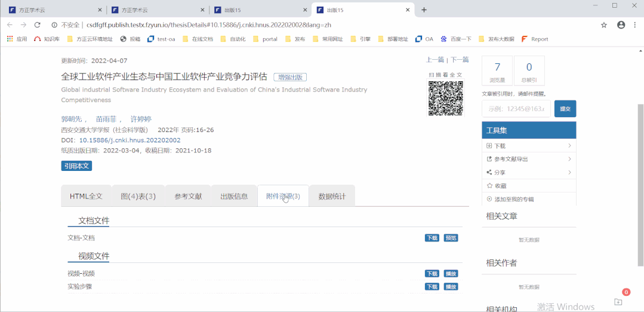Open the Chrome profile avatar icon
Image resolution: width=644 pixels, height=312 pixels.
621,25
